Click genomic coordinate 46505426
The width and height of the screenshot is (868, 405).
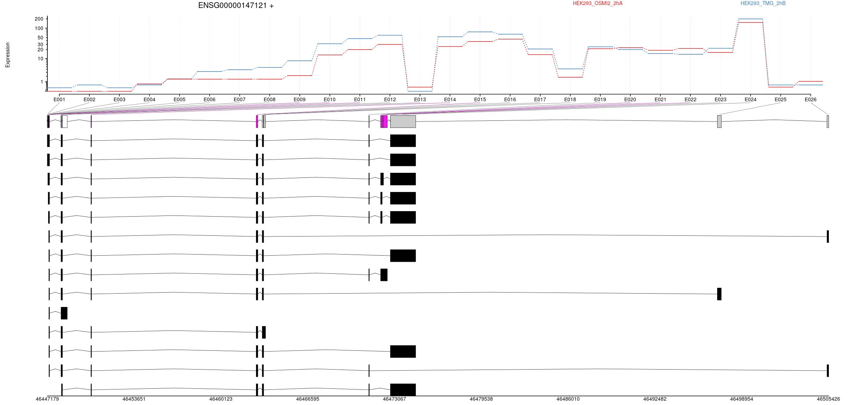click(x=829, y=399)
